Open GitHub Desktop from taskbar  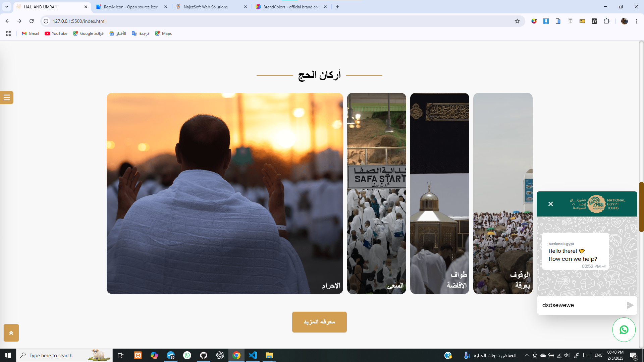[204, 355]
